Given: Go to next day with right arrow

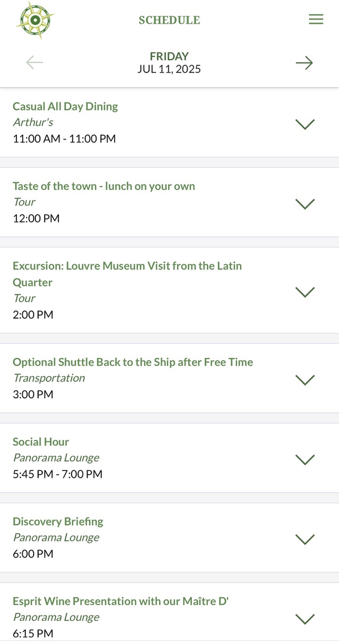Looking at the screenshot, I should 304,63.
